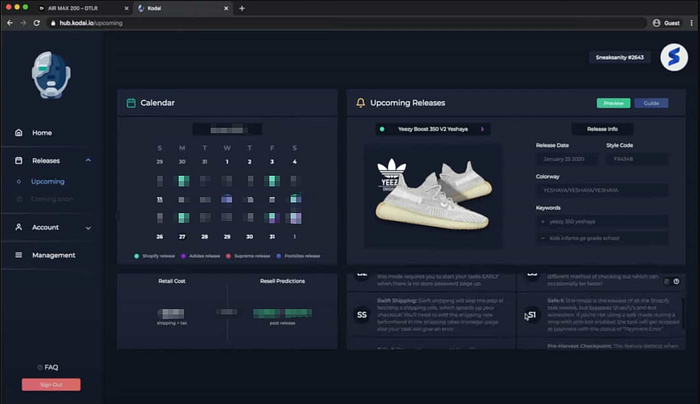Click the Kodai robot head logo

[51, 75]
